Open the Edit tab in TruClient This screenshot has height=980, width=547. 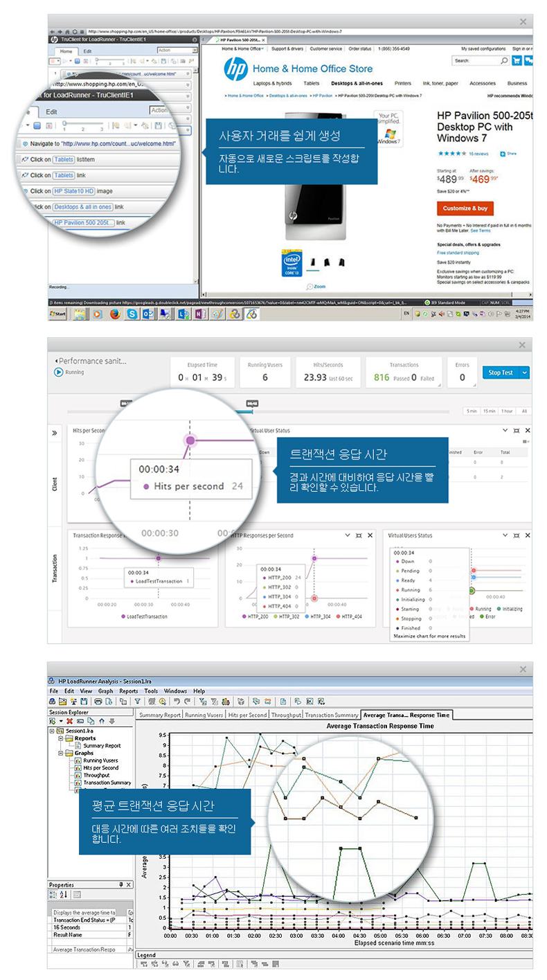87,51
